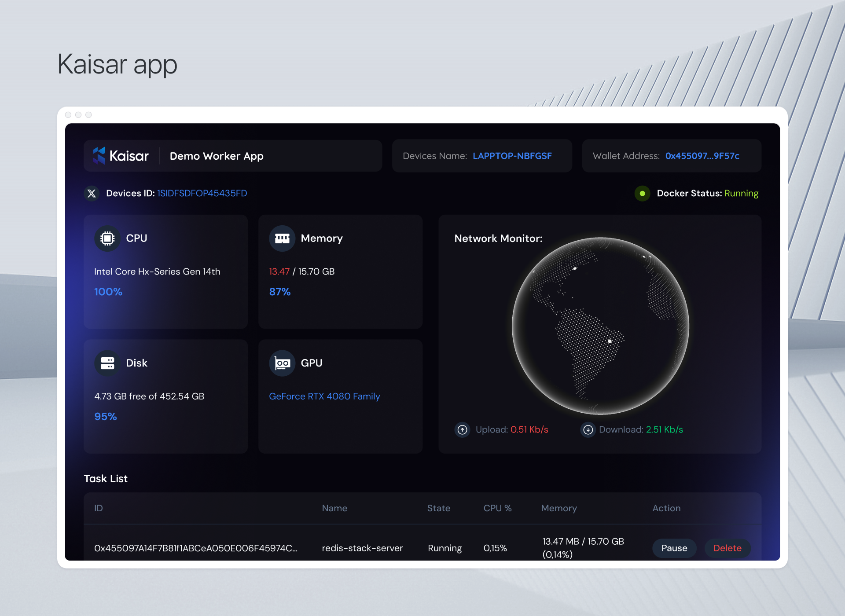Click Intel Core Hx-Series Gen 14th text
The width and height of the screenshot is (845, 616).
(x=157, y=271)
